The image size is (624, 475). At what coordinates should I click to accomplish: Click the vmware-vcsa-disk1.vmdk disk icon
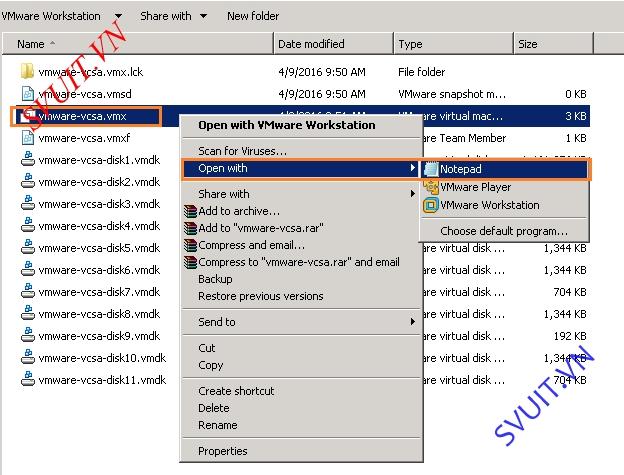[x=27, y=159]
